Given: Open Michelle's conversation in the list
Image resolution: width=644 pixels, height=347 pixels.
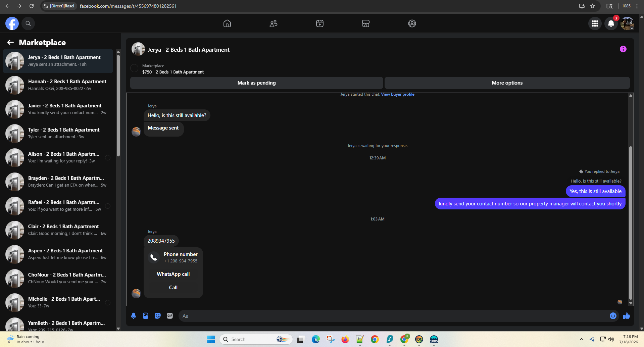Looking at the screenshot, I should click(x=58, y=303).
